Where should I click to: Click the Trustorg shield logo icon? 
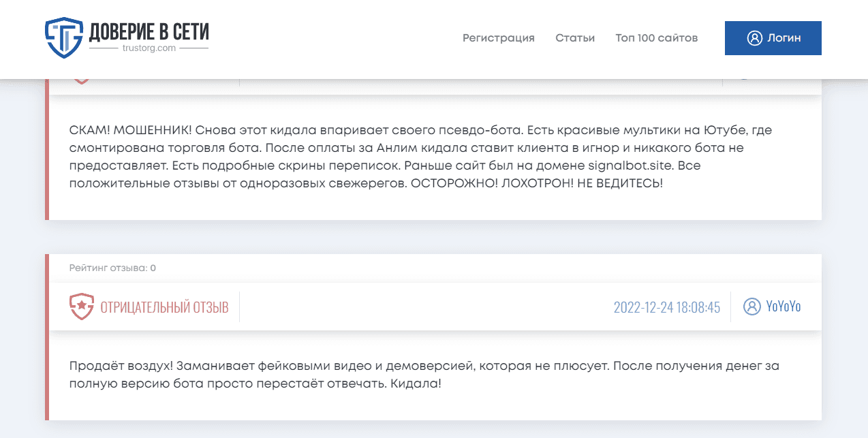(63, 37)
